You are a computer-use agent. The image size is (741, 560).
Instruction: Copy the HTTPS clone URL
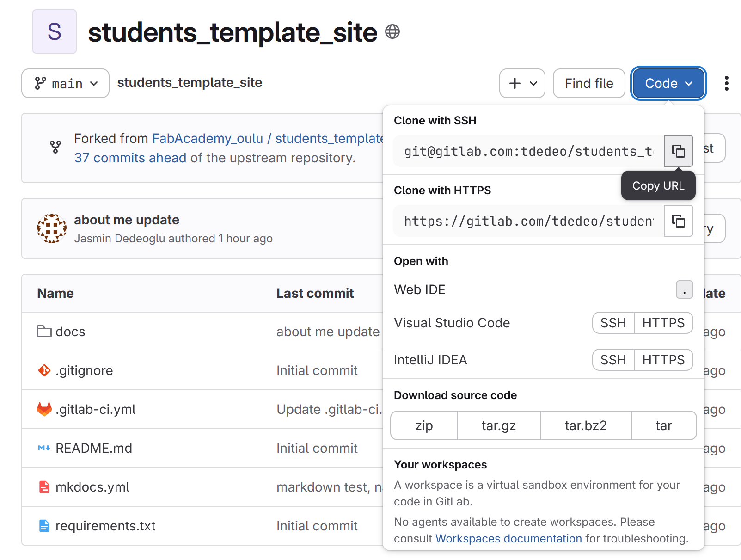(x=678, y=221)
